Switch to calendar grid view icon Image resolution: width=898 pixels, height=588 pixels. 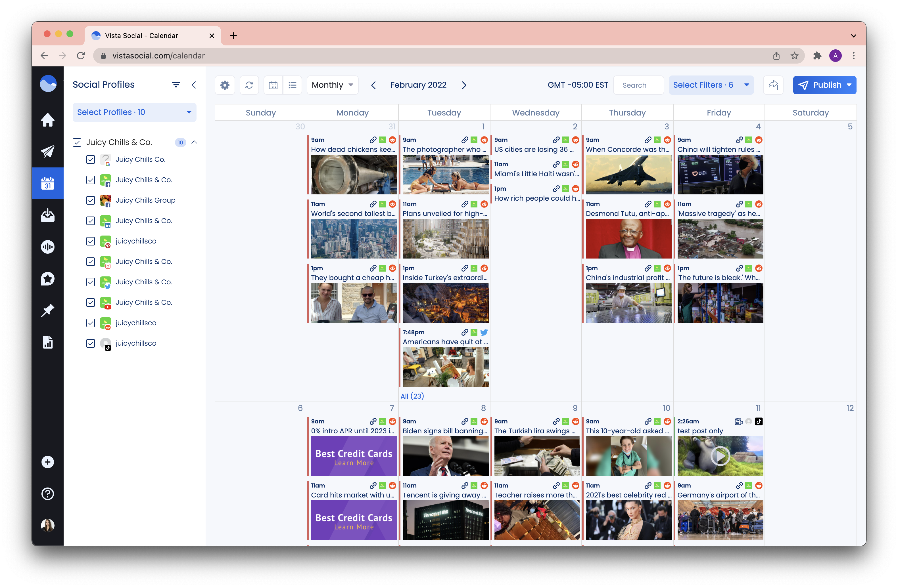[273, 85]
